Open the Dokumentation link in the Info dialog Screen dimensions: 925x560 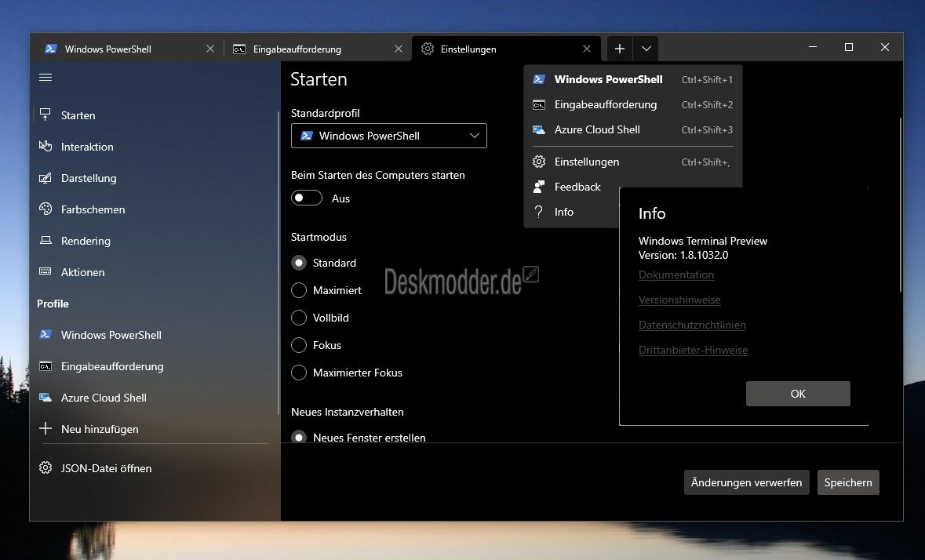coord(676,275)
